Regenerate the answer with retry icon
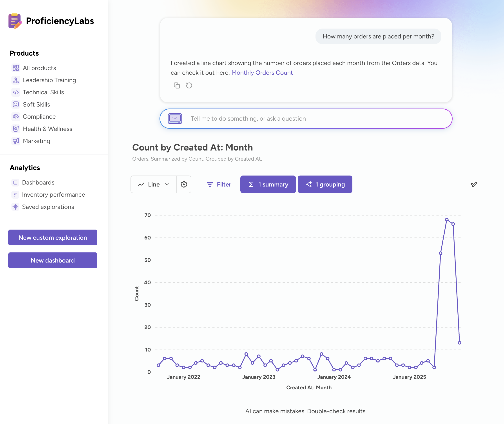Image resolution: width=504 pixels, height=424 pixels. [189, 85]
